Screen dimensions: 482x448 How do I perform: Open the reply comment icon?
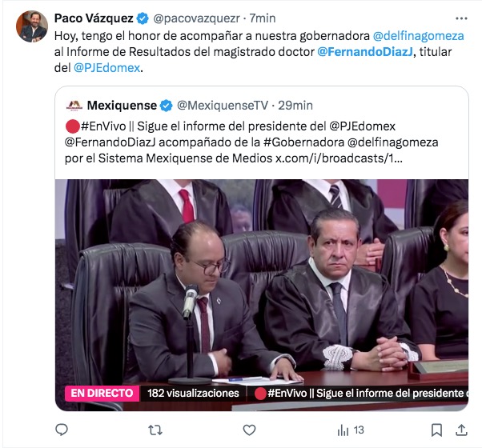pyautogui.click(x=62, y=430)
